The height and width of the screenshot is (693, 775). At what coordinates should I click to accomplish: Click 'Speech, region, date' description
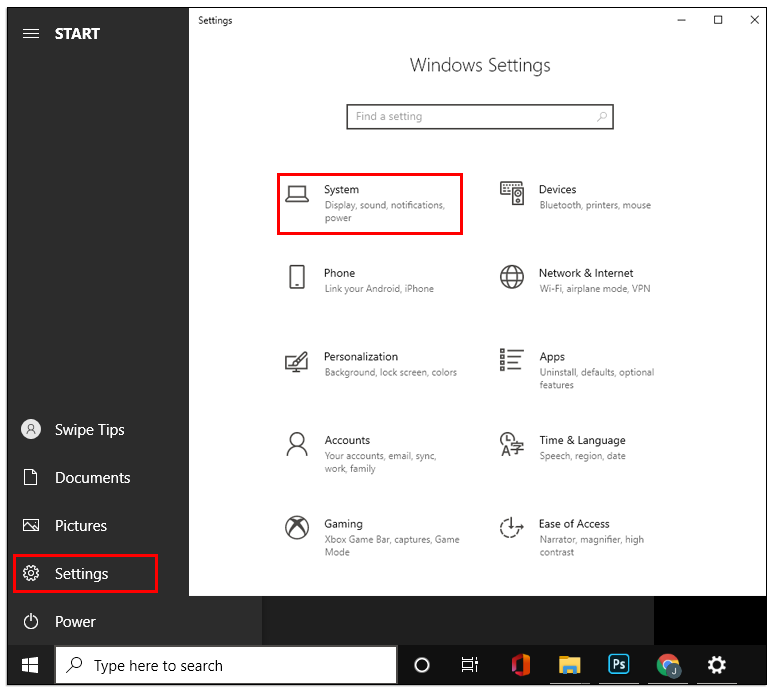pos(582,455)
